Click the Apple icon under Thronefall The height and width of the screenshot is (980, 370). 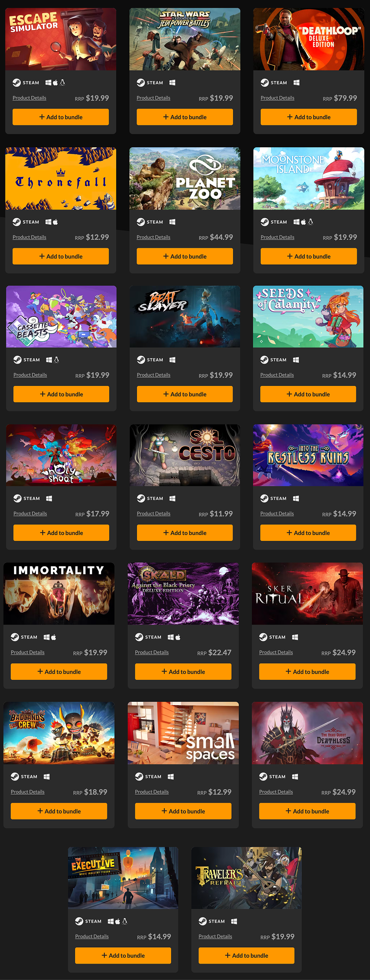click(56, 222)
